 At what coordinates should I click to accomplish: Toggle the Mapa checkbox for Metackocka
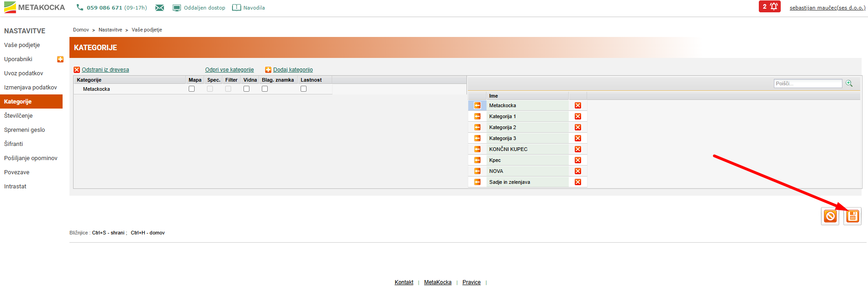pos(192,89)
